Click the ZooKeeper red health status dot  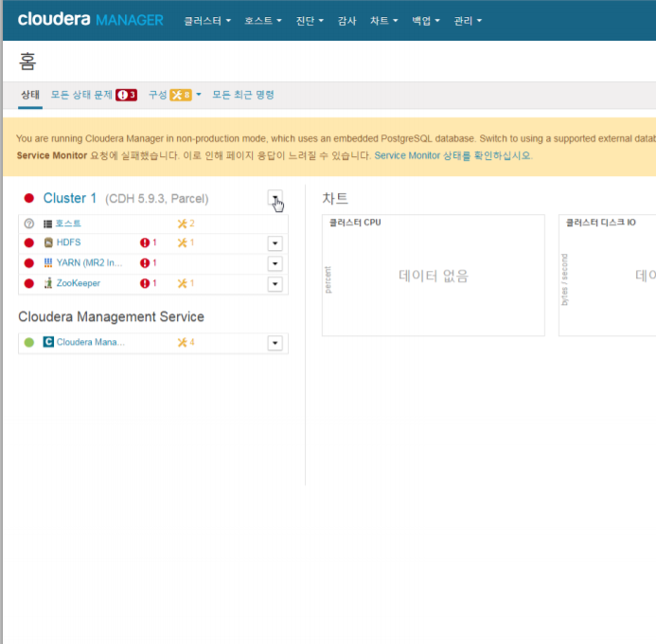(x=28, y=283)
